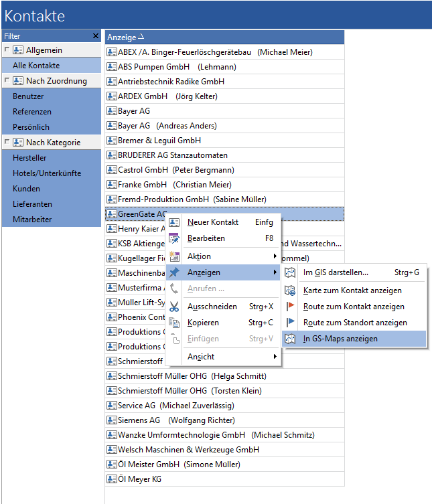Click the contact icon of Castrol GmbH
Image resolution: width=432 pixels, height=504 pixels.
[112, 170]
